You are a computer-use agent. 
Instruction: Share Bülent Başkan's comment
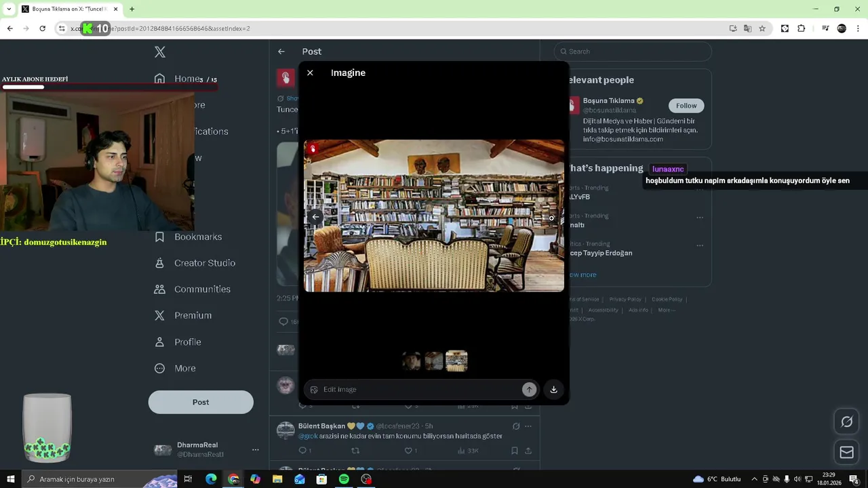[x=528, y=451]
